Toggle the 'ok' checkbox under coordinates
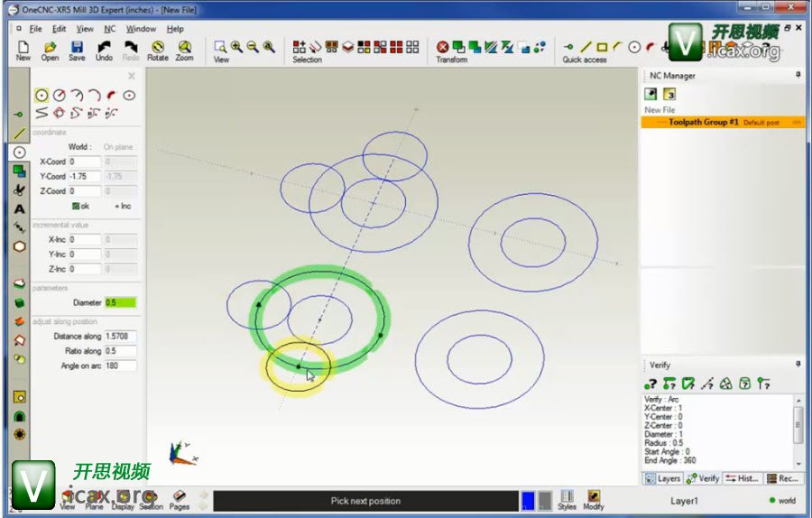This screenshot has height=518, width=812. tap(76, 206)
